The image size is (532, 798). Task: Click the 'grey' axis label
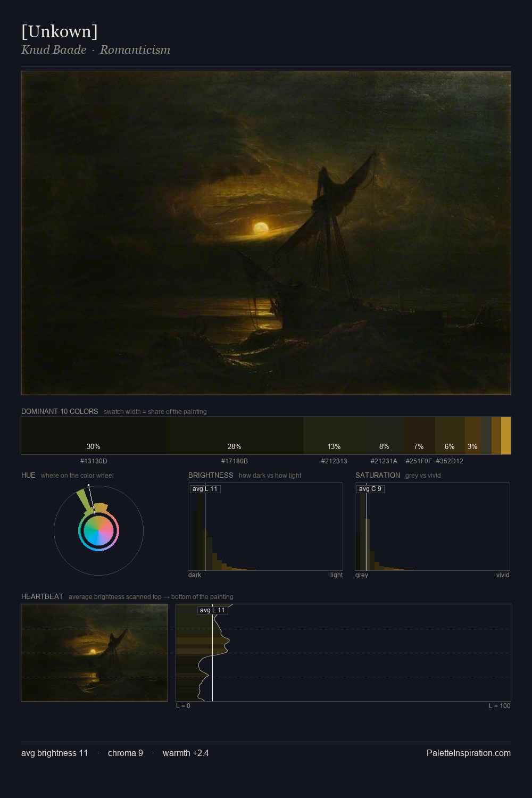tap(362, 575)
